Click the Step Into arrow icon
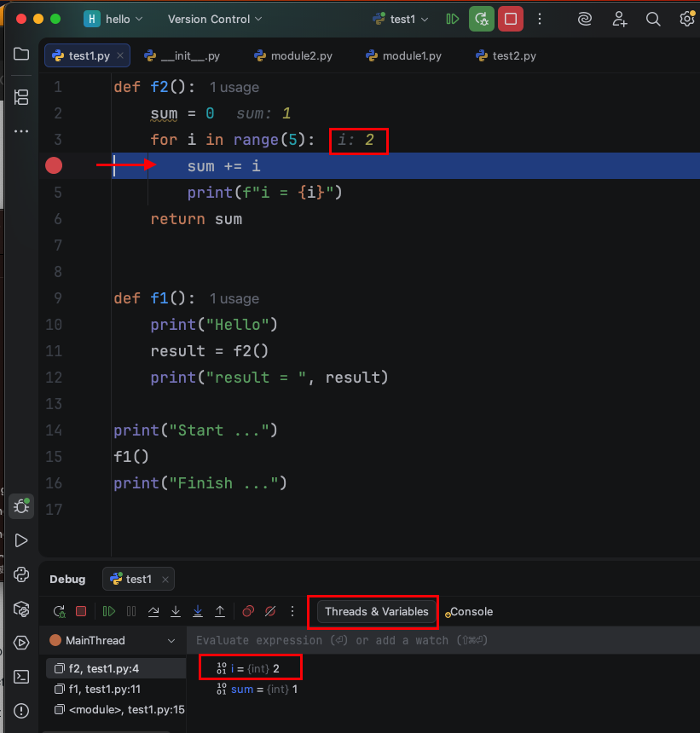 click(x=176, y=611)
